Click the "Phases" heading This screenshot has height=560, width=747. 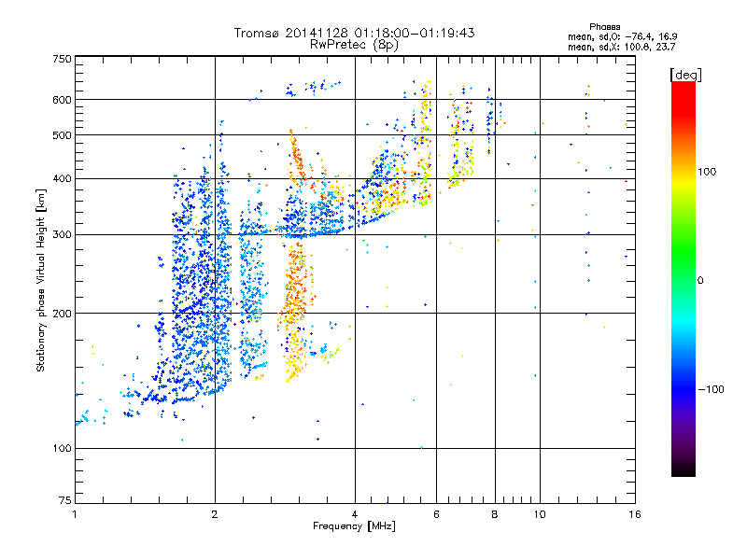tap(604, 27)
